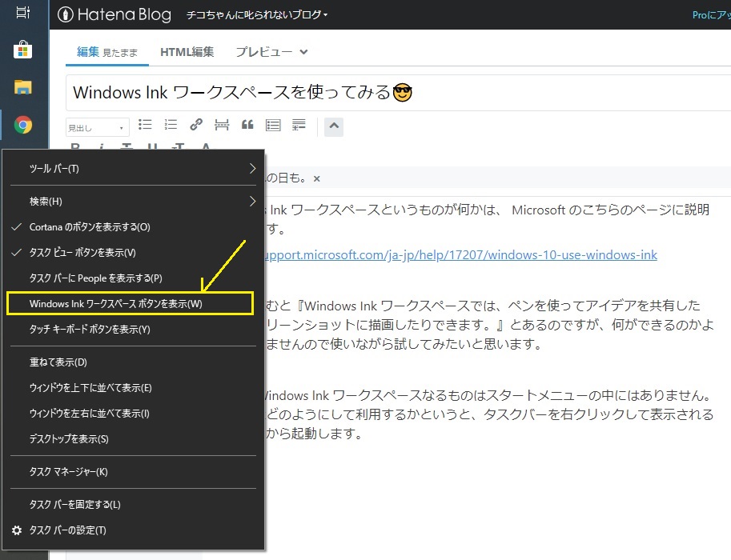This screenshot has height=560, width=731.
Task: Expand the 検索(H) submenu
Action: click(x=133, y=202)
